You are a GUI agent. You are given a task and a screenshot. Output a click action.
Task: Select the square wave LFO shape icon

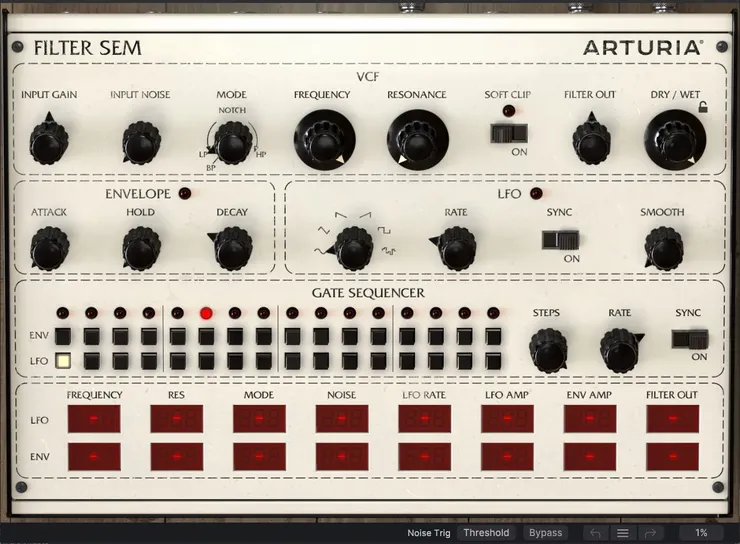[x=384, y=231]
